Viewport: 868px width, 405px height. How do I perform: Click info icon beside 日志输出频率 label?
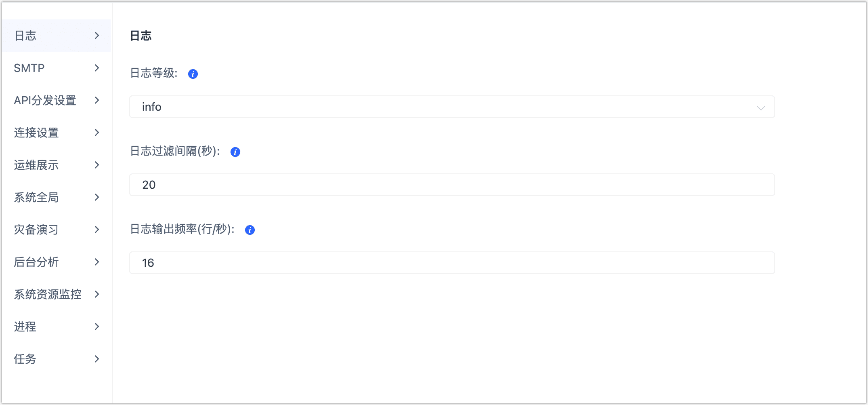click(250, 230)
